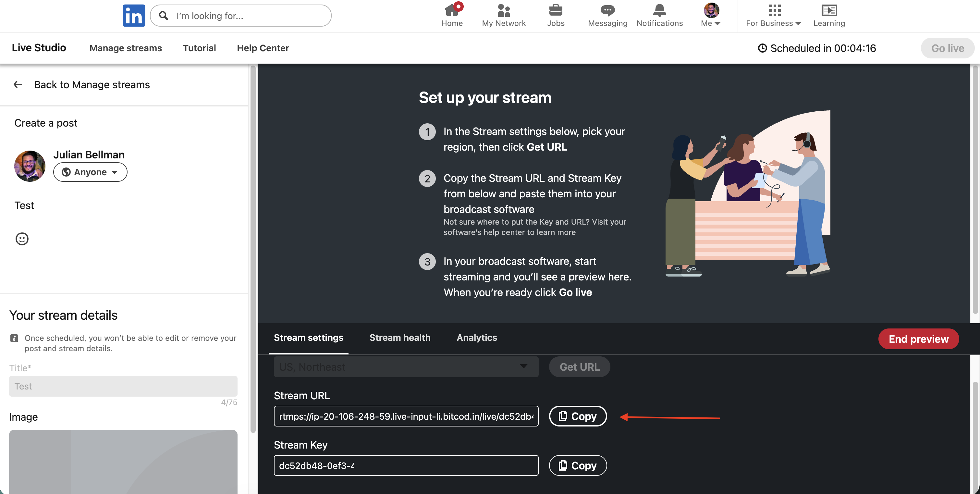Click the Stream URL text field

(x=406, y=416)
